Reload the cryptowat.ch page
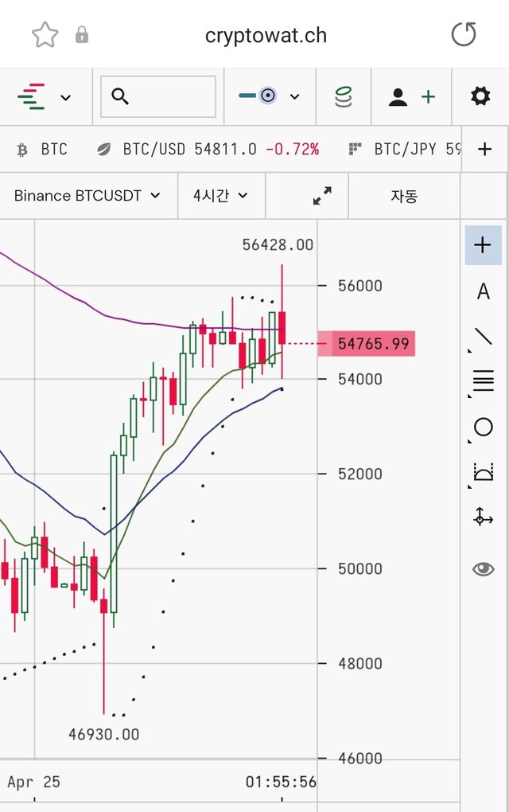Viewport: 509px width, 812px height. click(x=463, y=35)
